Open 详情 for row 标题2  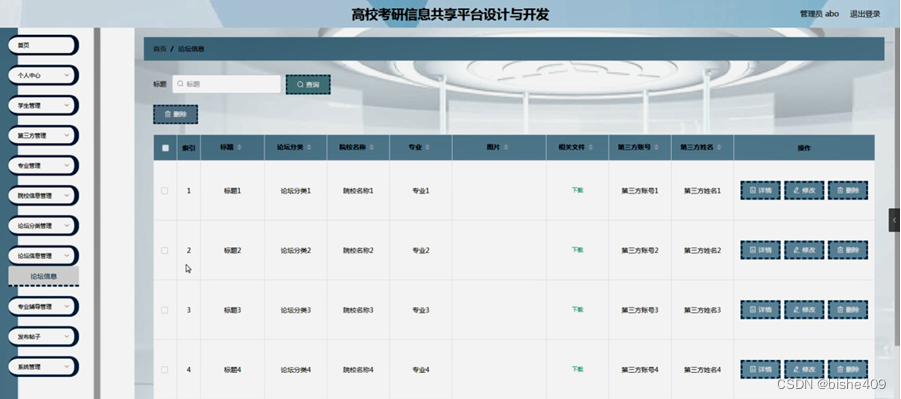click(760, 250)
